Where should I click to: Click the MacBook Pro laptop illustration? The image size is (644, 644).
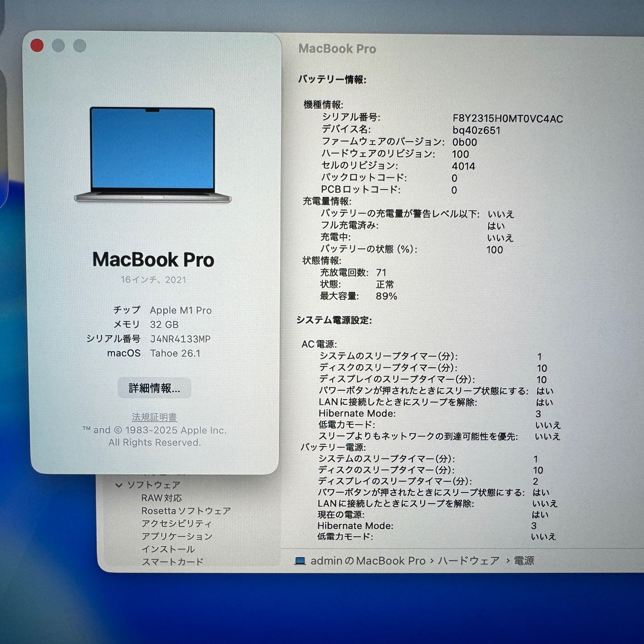point(153,152)
